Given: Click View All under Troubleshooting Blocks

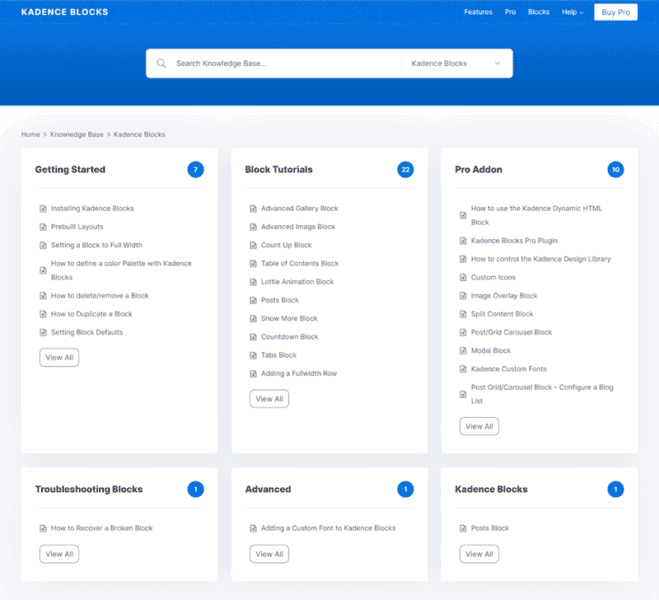Looking at the screenshot, I should (59, 554).
